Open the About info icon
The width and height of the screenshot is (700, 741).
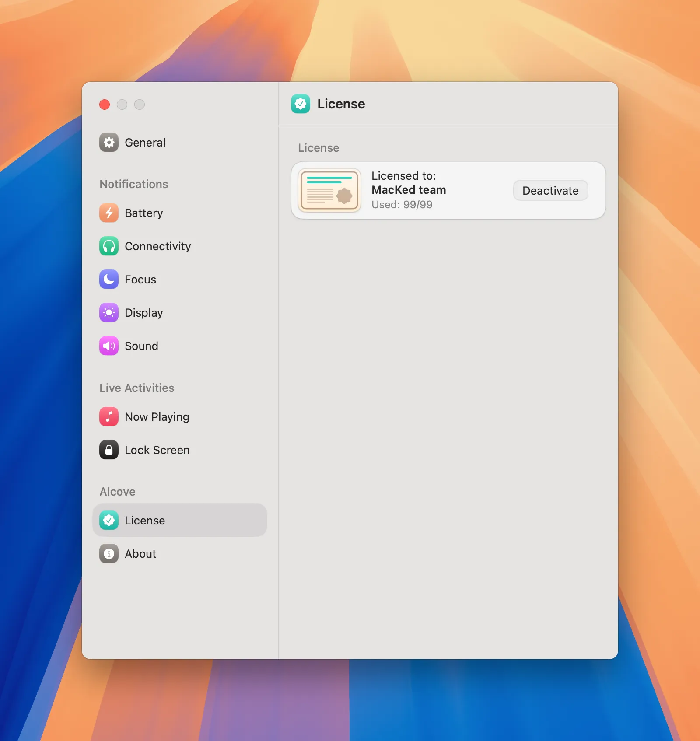point(109,553)
